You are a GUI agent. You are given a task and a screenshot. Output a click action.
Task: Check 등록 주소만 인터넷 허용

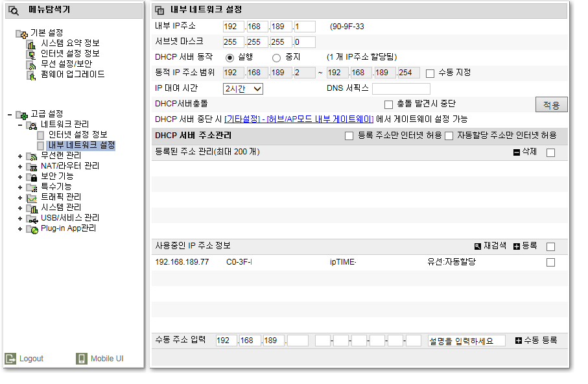349,136
